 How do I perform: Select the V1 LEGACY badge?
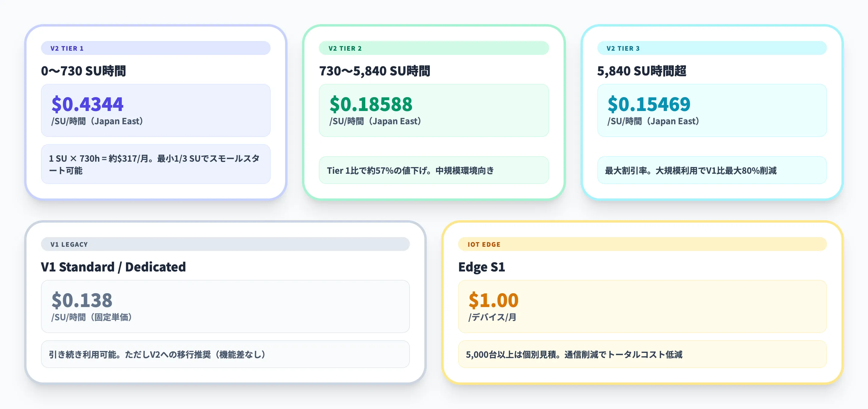coord(69,244)
